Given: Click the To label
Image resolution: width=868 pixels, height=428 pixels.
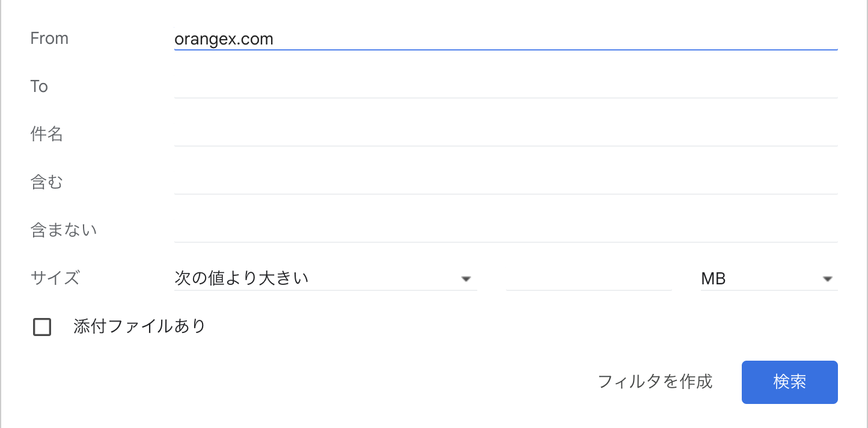Looking at the screenshot, I should (x=38, y=86).
